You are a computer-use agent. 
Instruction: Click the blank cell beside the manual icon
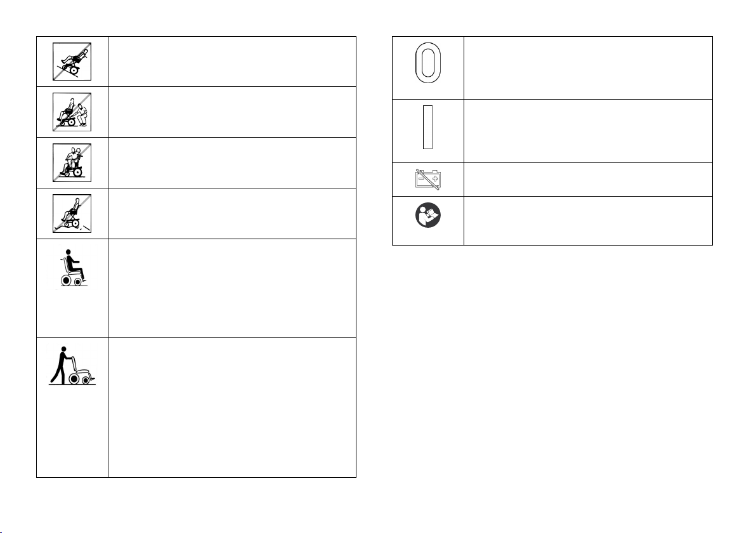[x=588, y=221]
